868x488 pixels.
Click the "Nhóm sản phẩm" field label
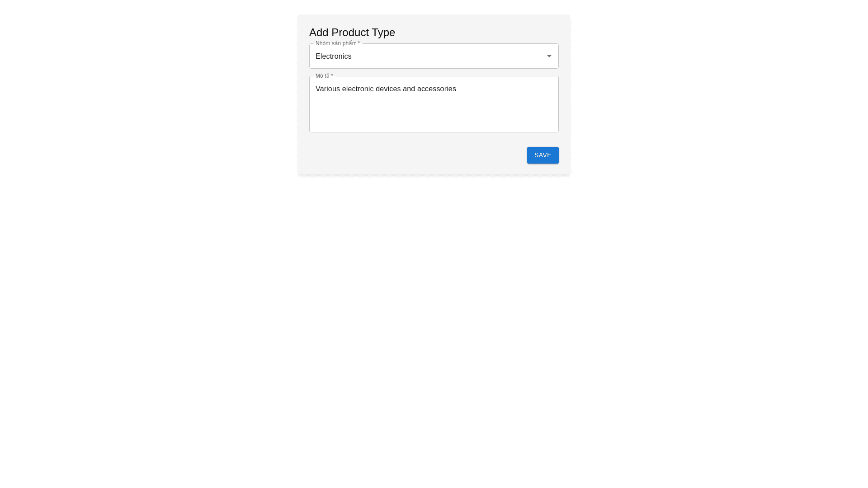(337, 43)
